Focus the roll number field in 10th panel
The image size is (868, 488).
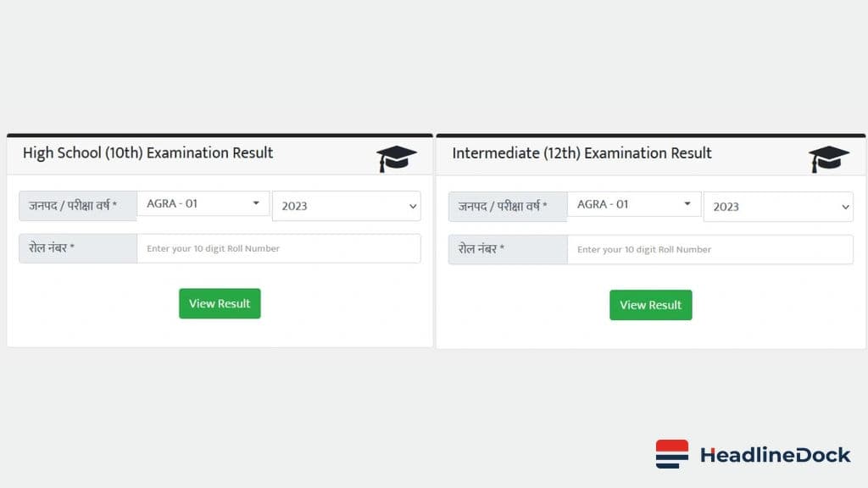279,248
